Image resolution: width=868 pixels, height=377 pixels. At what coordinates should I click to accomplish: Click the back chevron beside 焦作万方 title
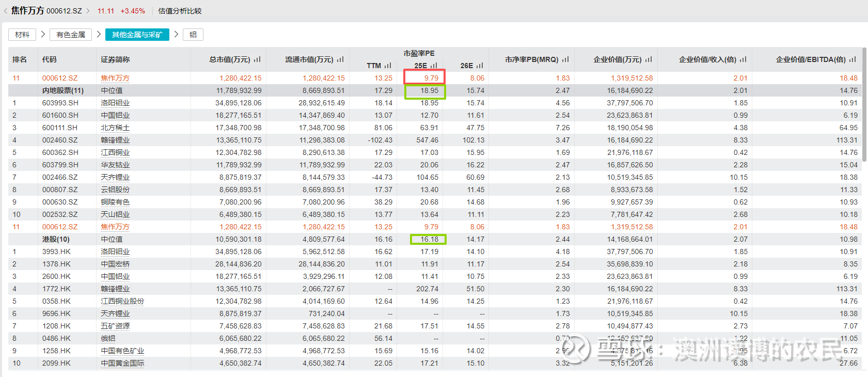[6, 11]
